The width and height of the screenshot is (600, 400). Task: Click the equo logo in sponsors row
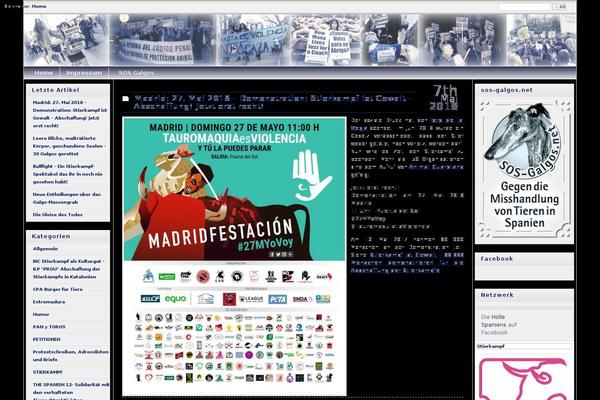(175, 299)
